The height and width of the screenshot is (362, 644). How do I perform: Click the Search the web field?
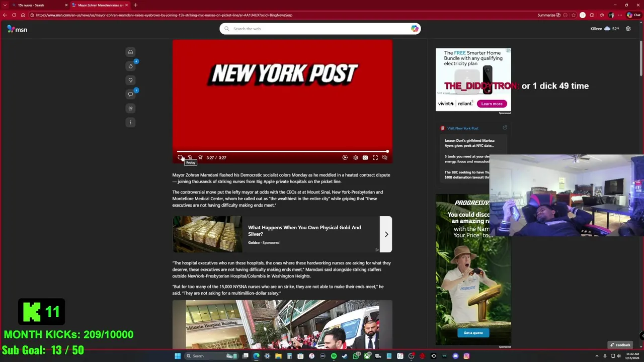(320, 29)
